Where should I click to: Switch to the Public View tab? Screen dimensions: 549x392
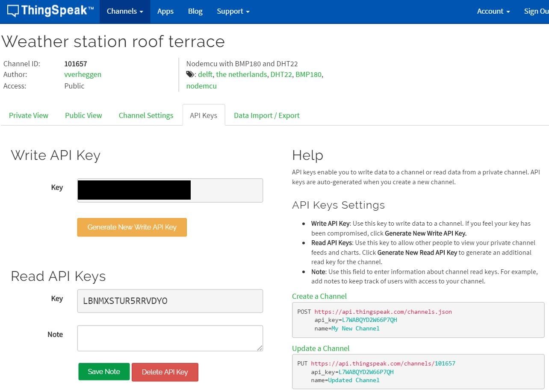83,115
